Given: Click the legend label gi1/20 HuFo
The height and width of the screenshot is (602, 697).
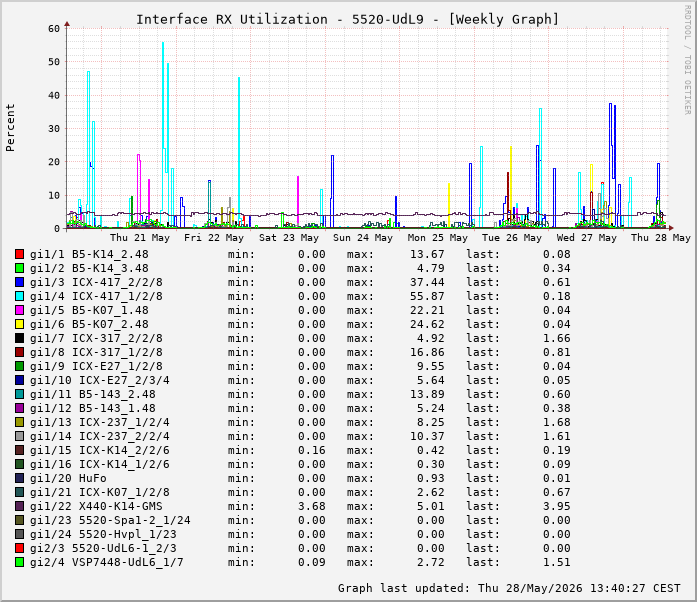Looking at the screenshot, I should pos(68,478).
